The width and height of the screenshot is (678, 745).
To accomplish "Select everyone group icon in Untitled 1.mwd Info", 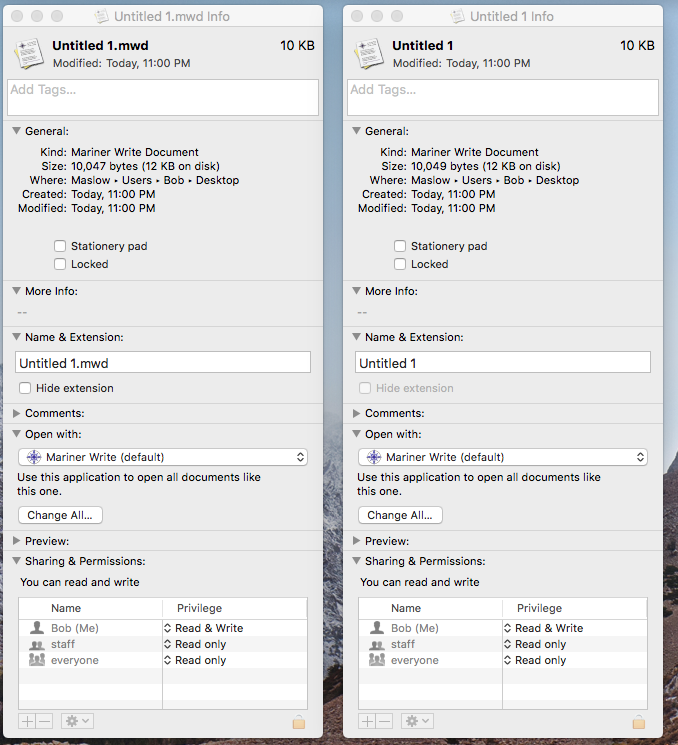I will [37, 659].
